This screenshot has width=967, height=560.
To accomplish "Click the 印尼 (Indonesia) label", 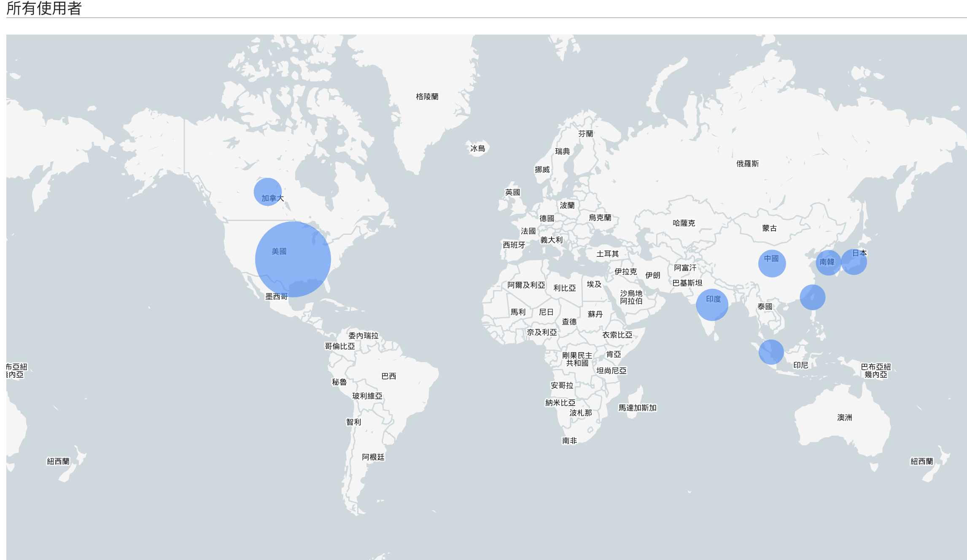I will [800, 365].
